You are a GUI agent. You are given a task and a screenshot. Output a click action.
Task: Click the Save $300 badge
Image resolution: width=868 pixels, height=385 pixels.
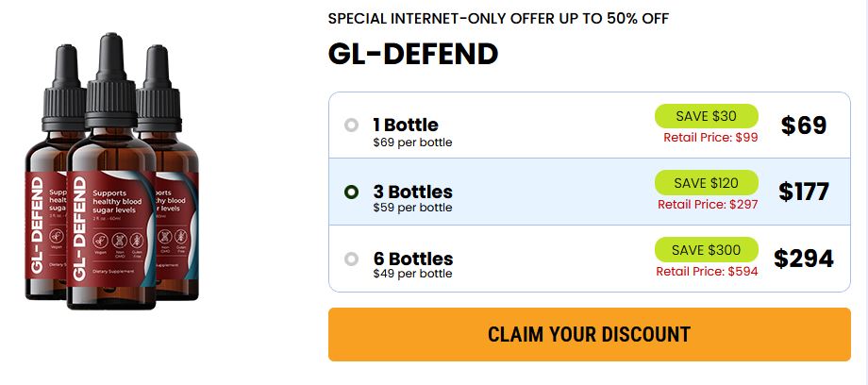coord(707,250)
